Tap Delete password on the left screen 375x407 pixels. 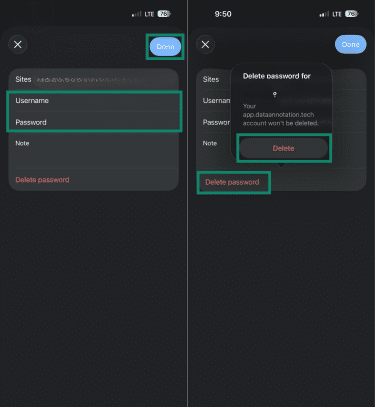coord(42,180)
